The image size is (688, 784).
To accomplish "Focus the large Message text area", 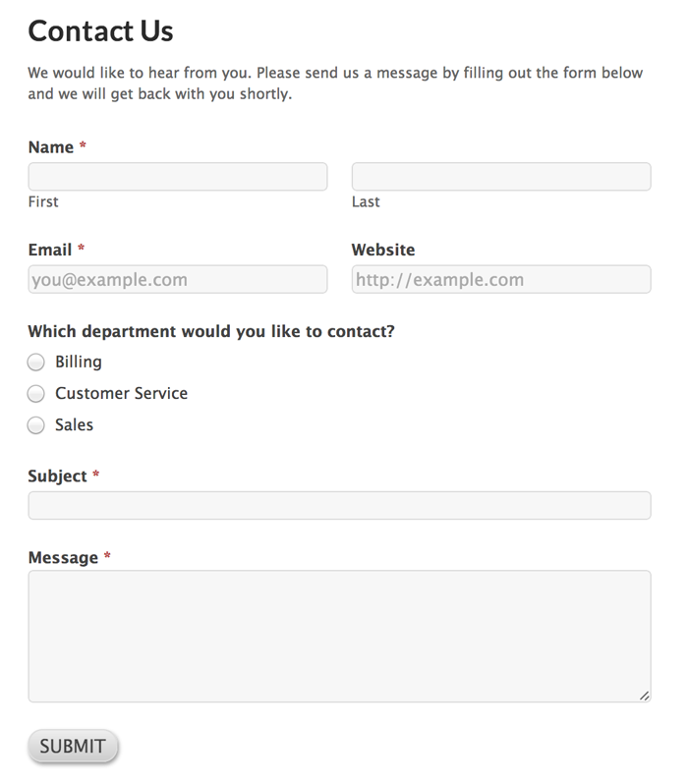I will coord(339,636).
